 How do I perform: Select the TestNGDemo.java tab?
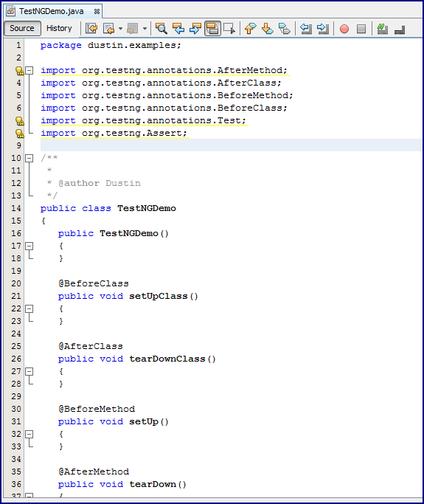(52, 11)
